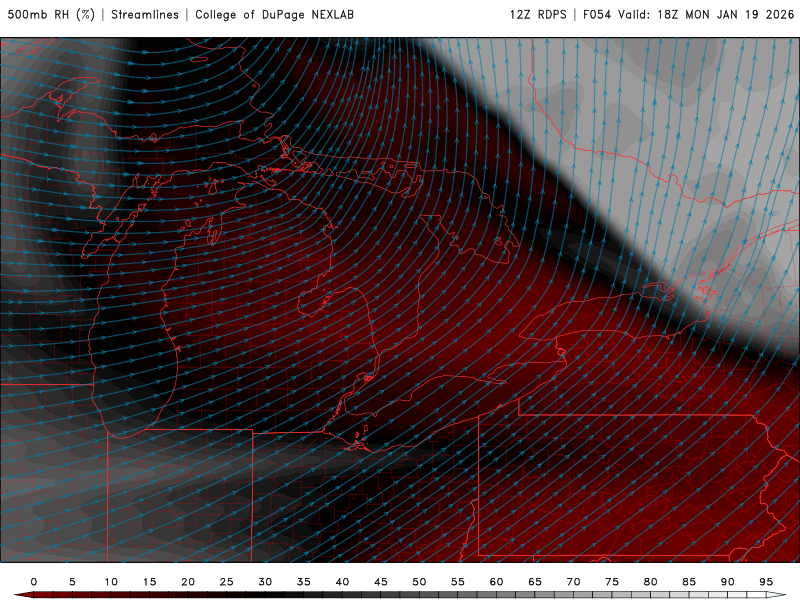Click the "15" label on the color scale
Image resolution: width=800 pixels, height=600 pixels.
coord(149,582)
